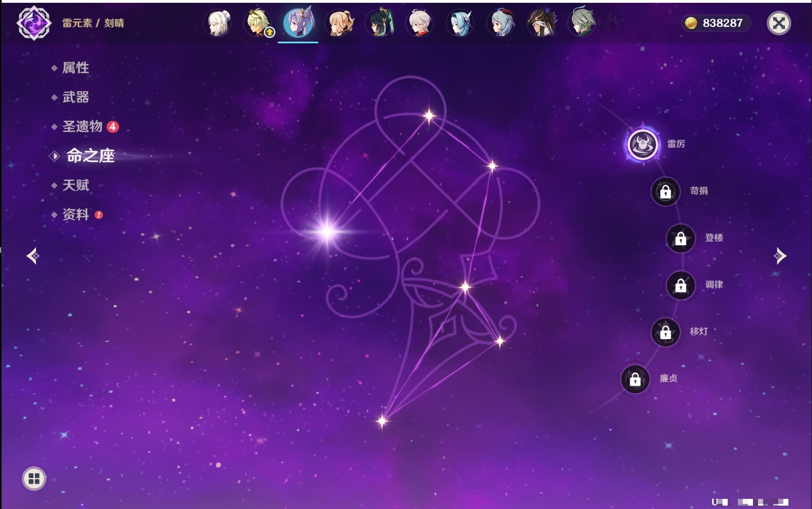The width and height of the screenshot is (812, 509).
Task: Open the 属性 attributes menu
Action: (x=75, y=68)
